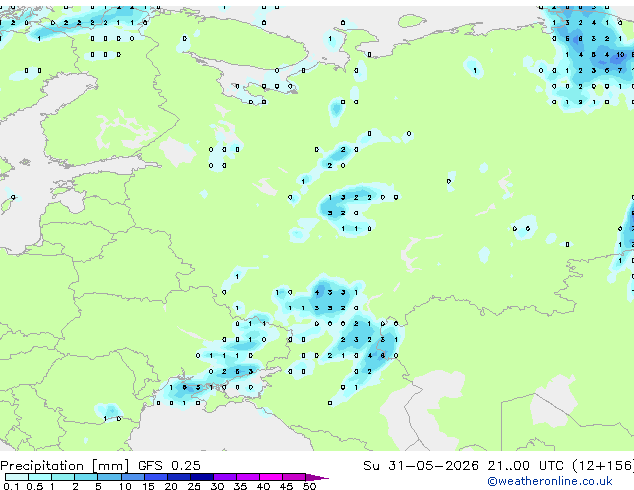Click the legend label '50'
Screen dimensions: 634x490
309,486
